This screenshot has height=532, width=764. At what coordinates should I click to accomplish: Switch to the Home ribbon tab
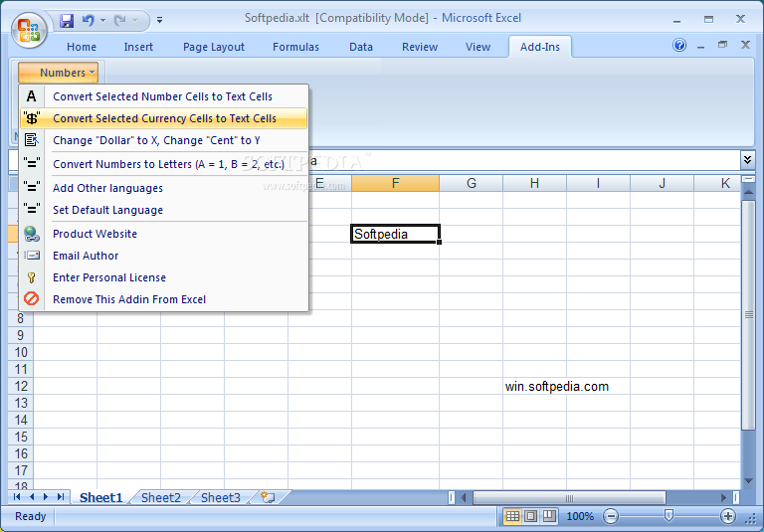82,47
